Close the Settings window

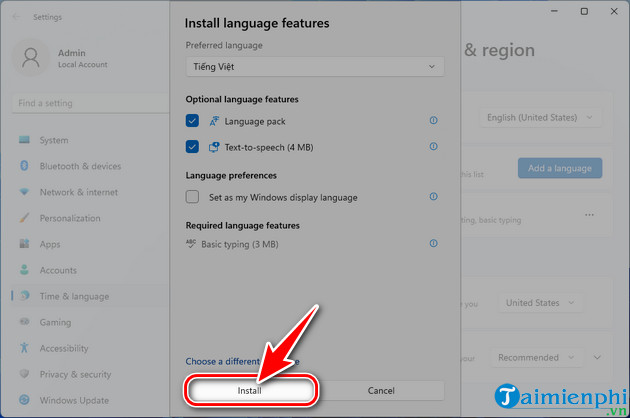(614, 11)
